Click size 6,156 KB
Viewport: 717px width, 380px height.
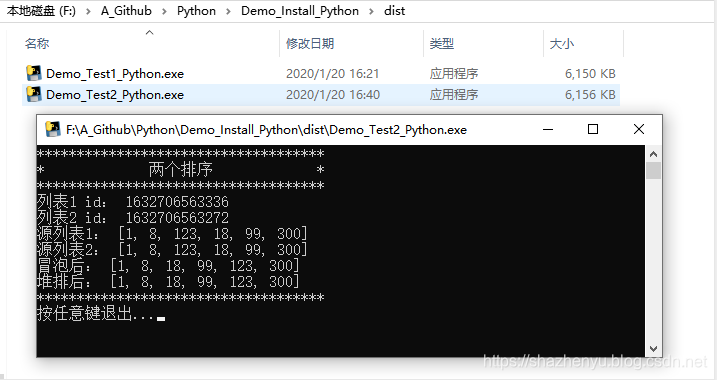pyautogui.click(x=590, y=95)
